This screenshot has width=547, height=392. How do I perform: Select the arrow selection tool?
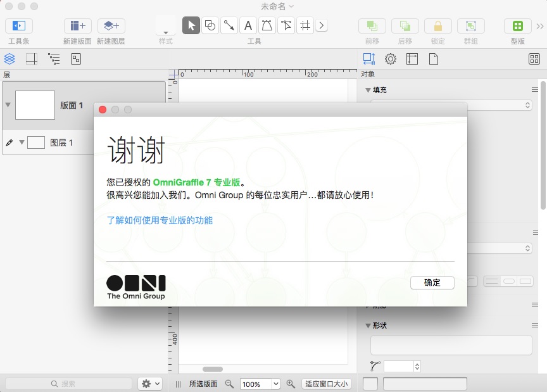(x=191, y=25)
